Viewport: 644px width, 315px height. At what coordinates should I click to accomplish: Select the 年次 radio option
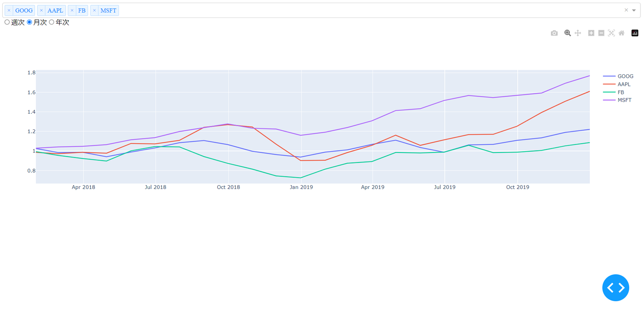[x=52, y=22]
